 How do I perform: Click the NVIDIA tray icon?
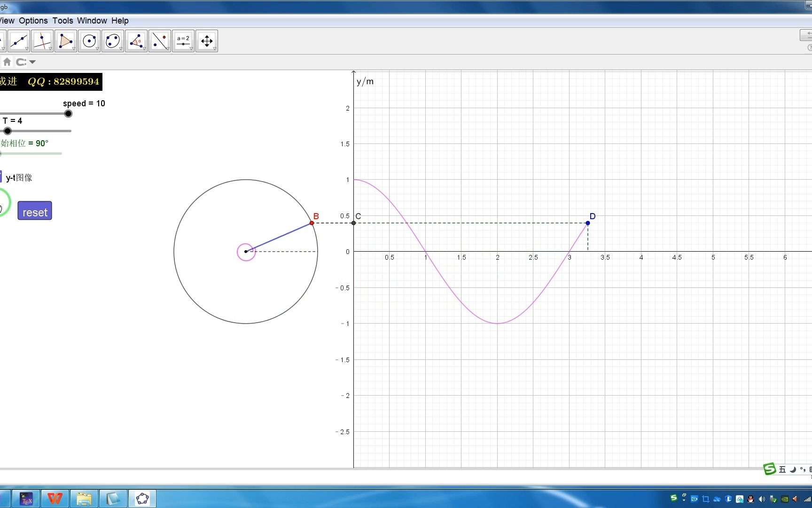pyautogui.click(x=785, y=499)
